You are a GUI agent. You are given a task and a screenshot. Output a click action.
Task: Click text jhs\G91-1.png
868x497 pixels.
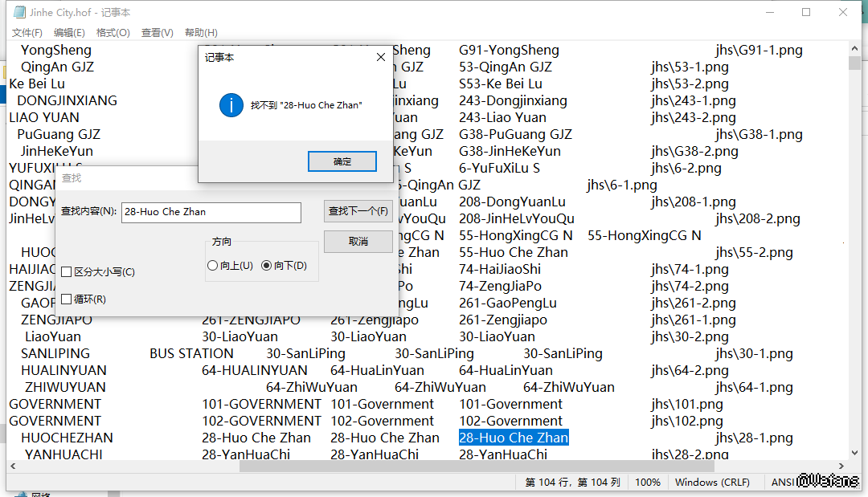click(x=759, y=51)
